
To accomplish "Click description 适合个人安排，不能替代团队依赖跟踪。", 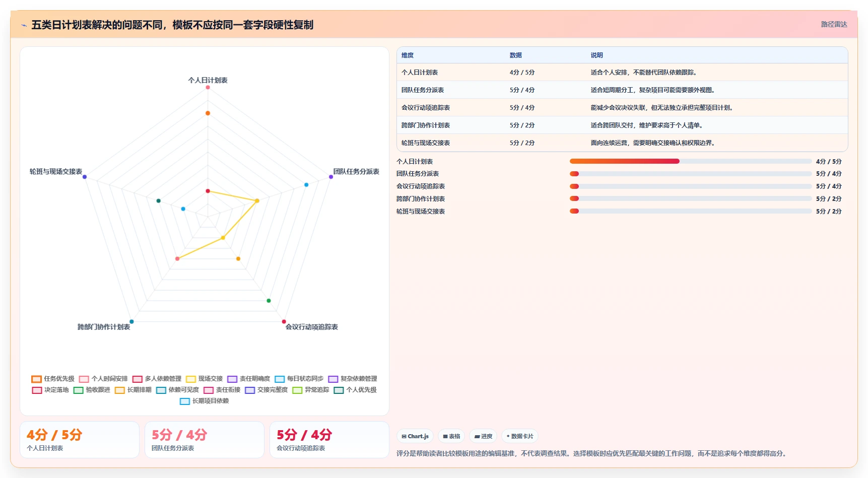I will [644, 73].
